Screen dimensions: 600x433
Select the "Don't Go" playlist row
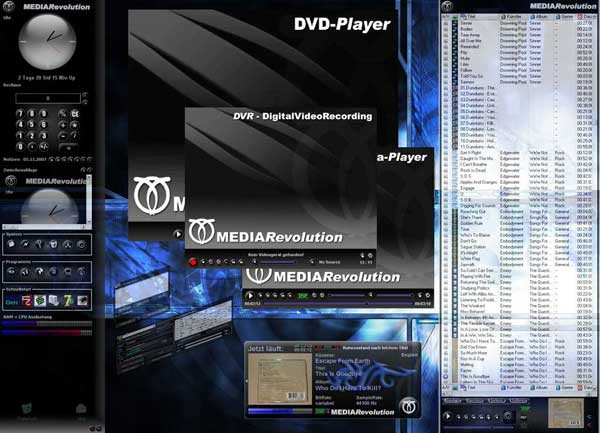click(x=519, y=241)
